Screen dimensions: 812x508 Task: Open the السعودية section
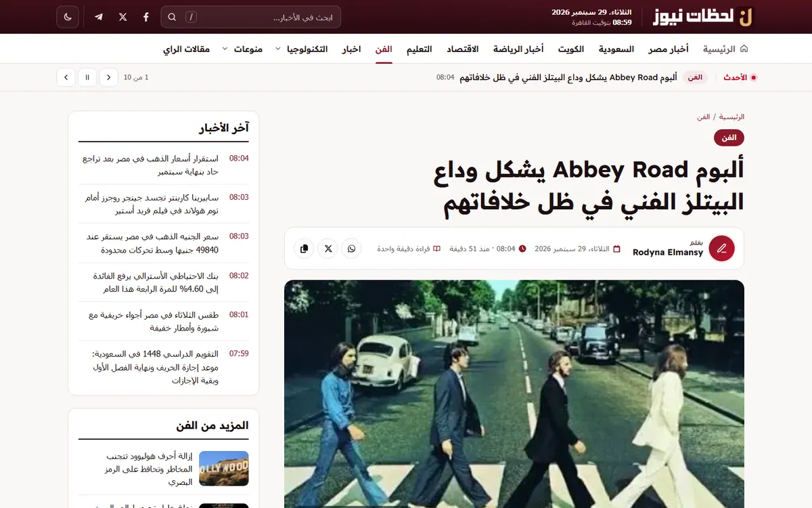pyautogui.click(x=616, y=49)
